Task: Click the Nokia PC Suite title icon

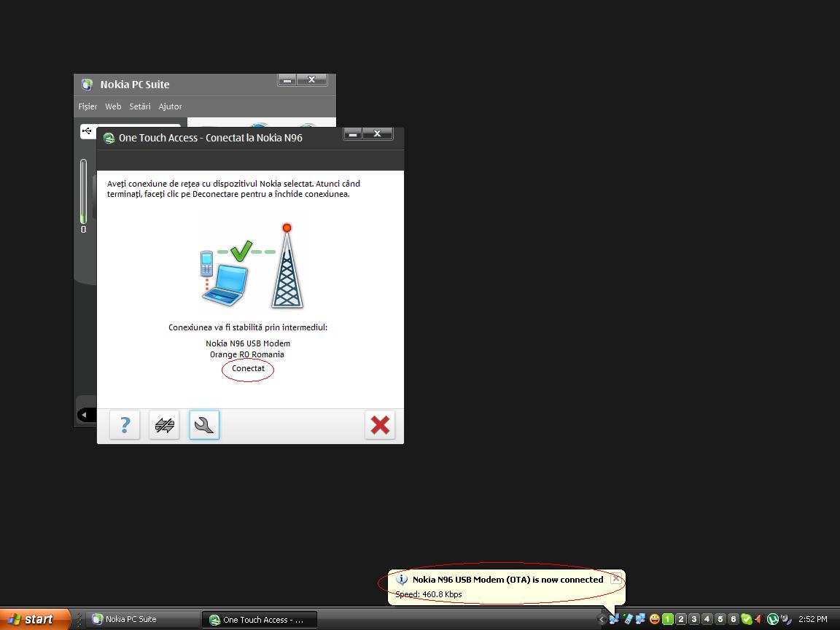Action: point(87,84)
